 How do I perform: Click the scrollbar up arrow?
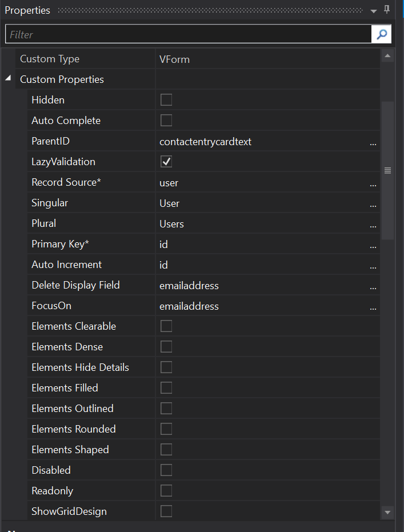(387, 56)
